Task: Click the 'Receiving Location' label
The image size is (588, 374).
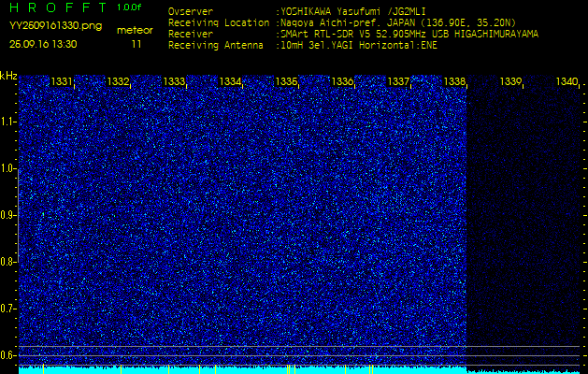Action: 219,22
